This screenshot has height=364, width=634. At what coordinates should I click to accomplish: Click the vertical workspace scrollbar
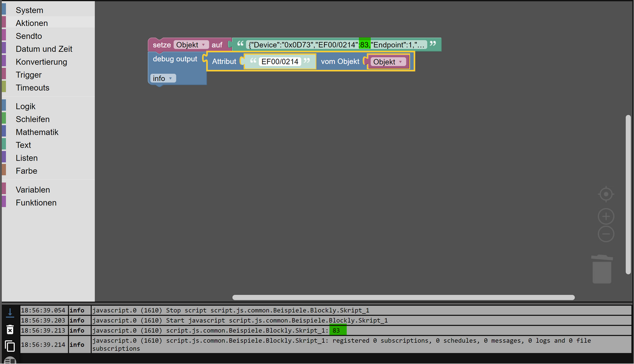pyautogui.click(x=628, y=195)
